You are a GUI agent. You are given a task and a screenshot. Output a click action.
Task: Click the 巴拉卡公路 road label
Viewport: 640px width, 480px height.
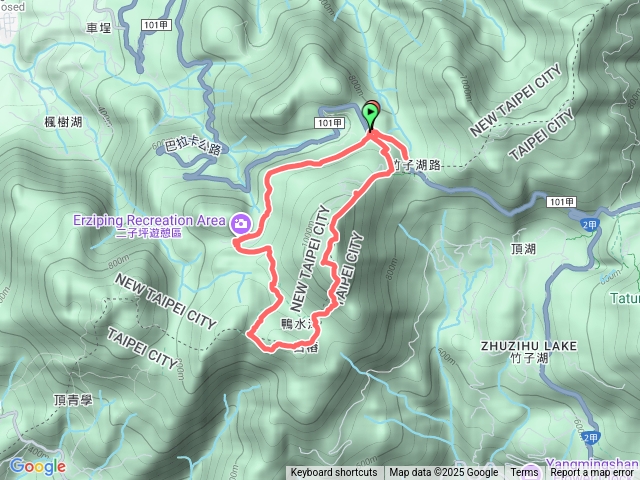(193, 147)
